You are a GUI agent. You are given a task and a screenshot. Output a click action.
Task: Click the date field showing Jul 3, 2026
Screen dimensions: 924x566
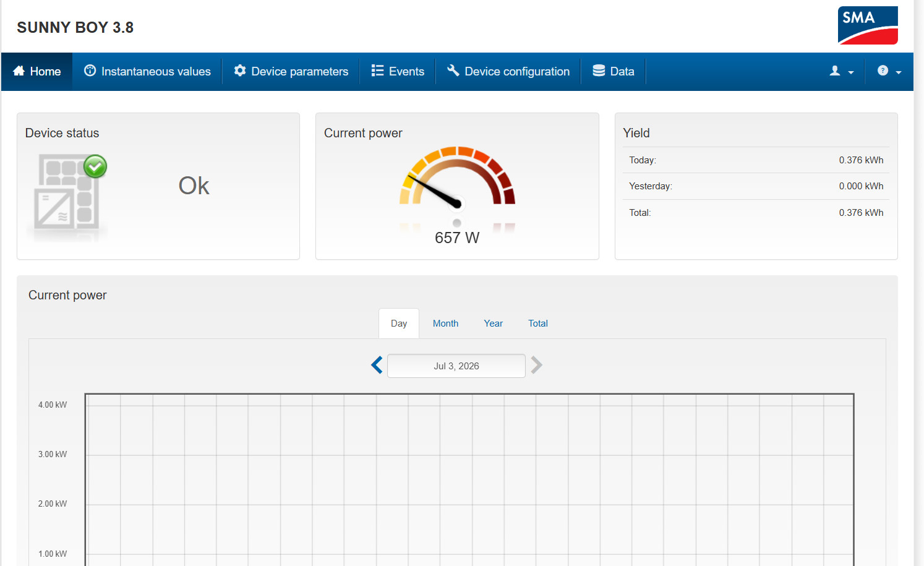456,366
